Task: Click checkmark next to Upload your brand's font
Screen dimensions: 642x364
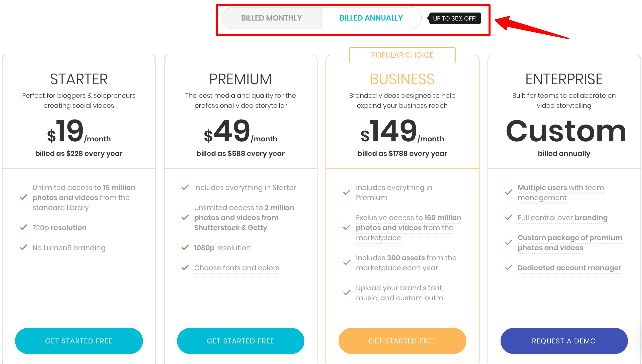Action: pyautogui.click(x=347, y=293)
